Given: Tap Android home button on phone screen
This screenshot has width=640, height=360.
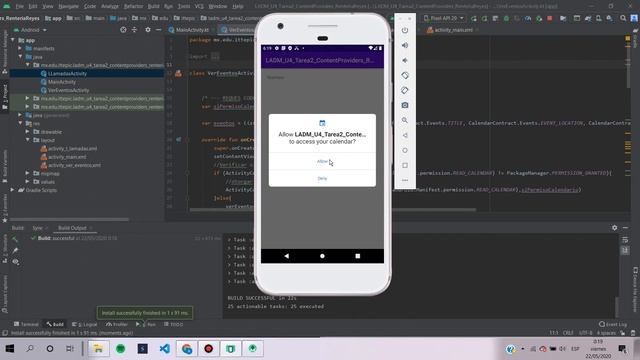Looking at the screenshot, I should tap(322, 256).
